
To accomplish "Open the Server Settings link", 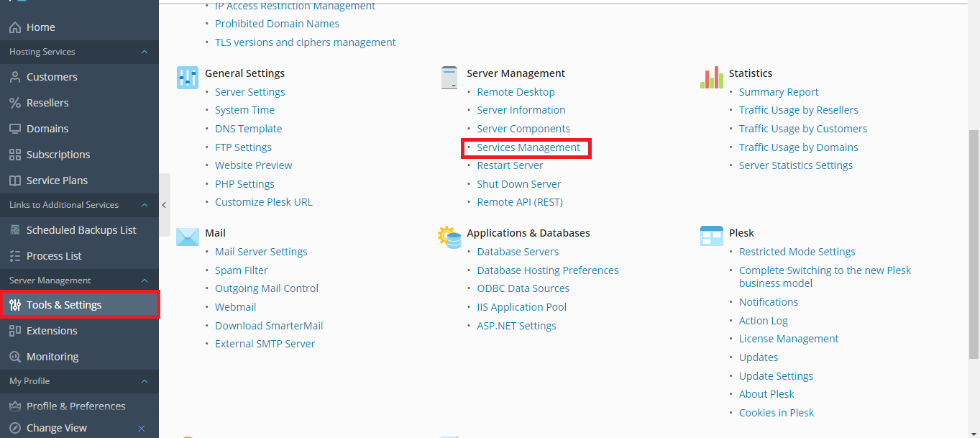I will (x=249, y=92).
